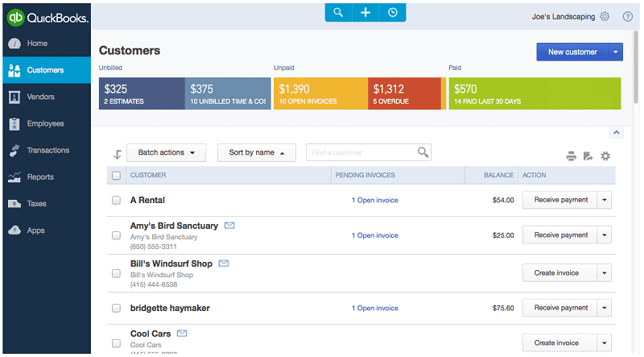
Task: Open the New customer dropdown arrow
Action: click(615, 52)
